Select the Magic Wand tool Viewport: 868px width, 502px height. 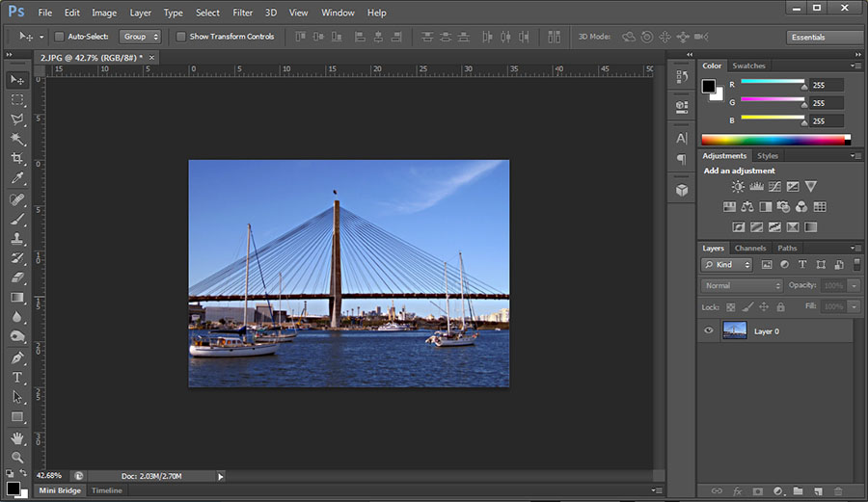tap(17, 140)
